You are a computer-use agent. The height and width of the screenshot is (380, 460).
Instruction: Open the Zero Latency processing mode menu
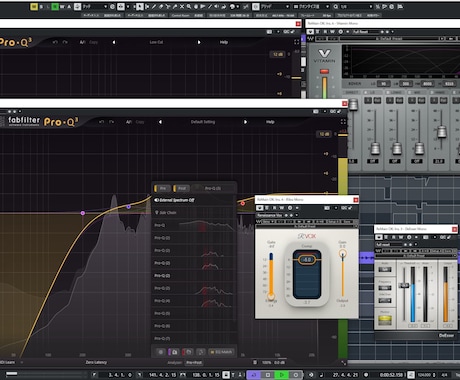pyautogui.click(x=96, y=363)
